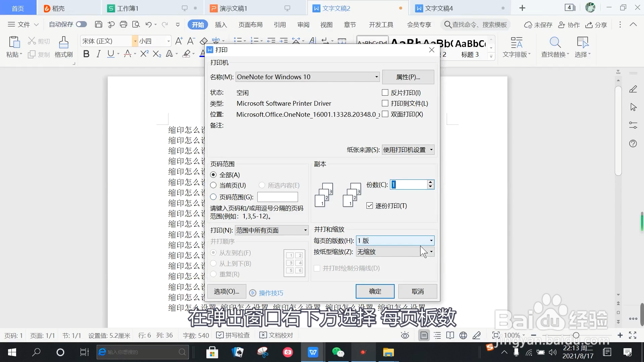This screenshot has height=362, width=644.
Task: Click the Print icon in quick toolbar
Action: [123, 24]
